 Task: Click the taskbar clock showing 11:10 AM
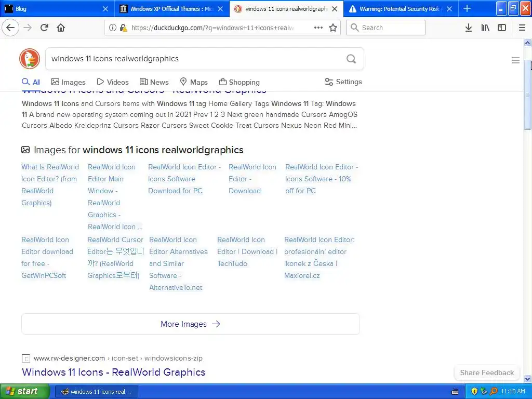pyautogui.click(x=513, y=391)
